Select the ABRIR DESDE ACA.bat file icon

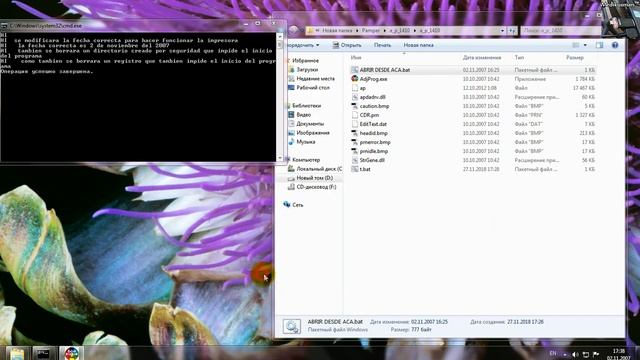click(x=355, y=70)
